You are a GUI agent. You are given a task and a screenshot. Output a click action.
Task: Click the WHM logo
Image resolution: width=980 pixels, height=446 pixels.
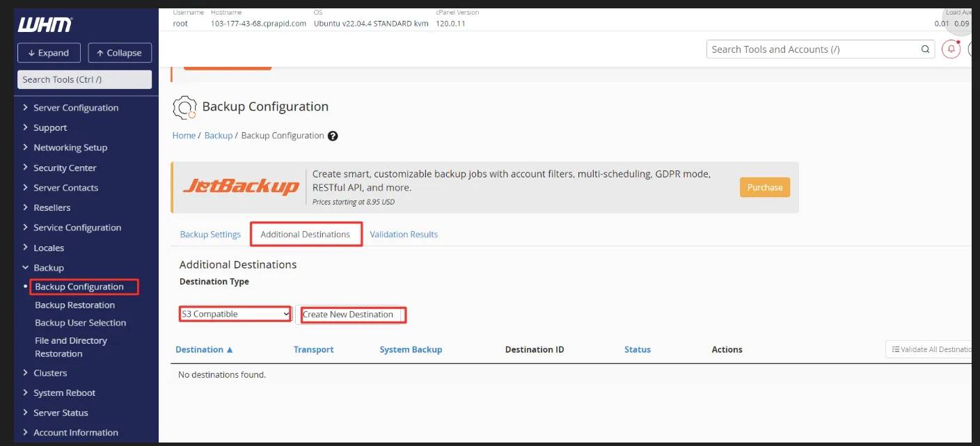[x=45, y=25]
